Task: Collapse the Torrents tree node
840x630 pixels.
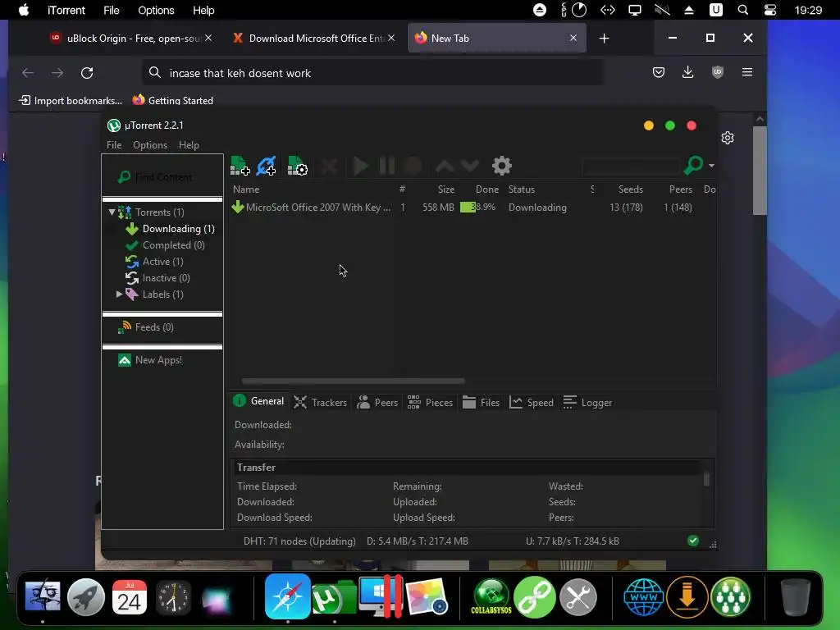Action: click(112, 212)
